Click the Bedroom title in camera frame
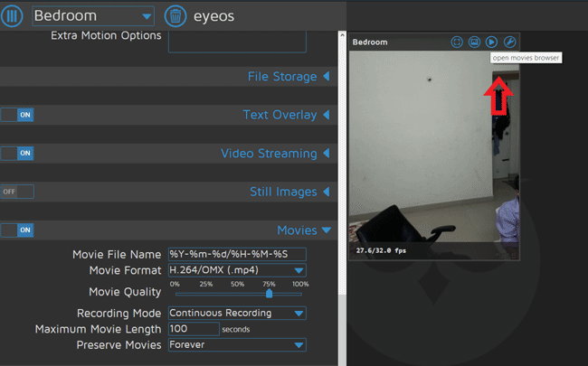Viewport: 588px width, 366px height. click(370, 42)
